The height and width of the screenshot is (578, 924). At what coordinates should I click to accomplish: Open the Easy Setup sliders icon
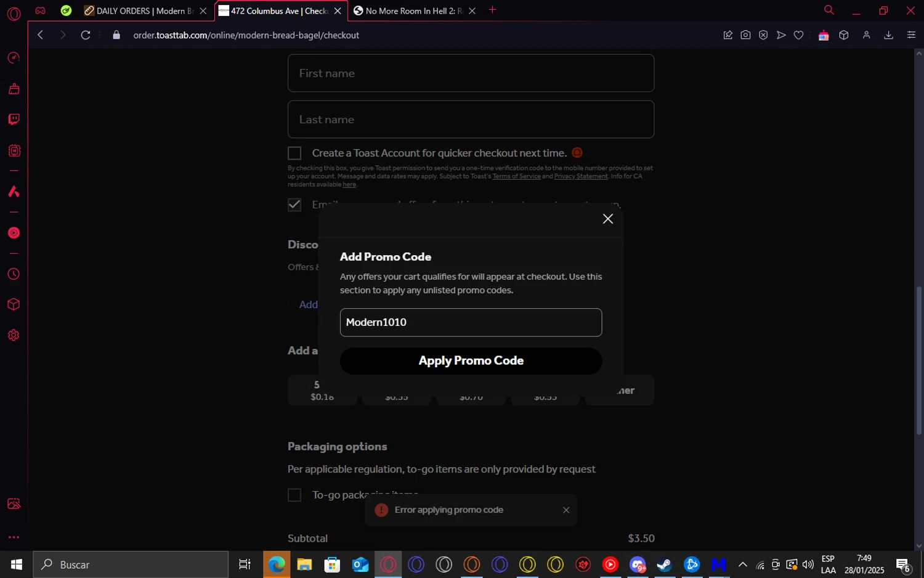click(x=911, y=35)
